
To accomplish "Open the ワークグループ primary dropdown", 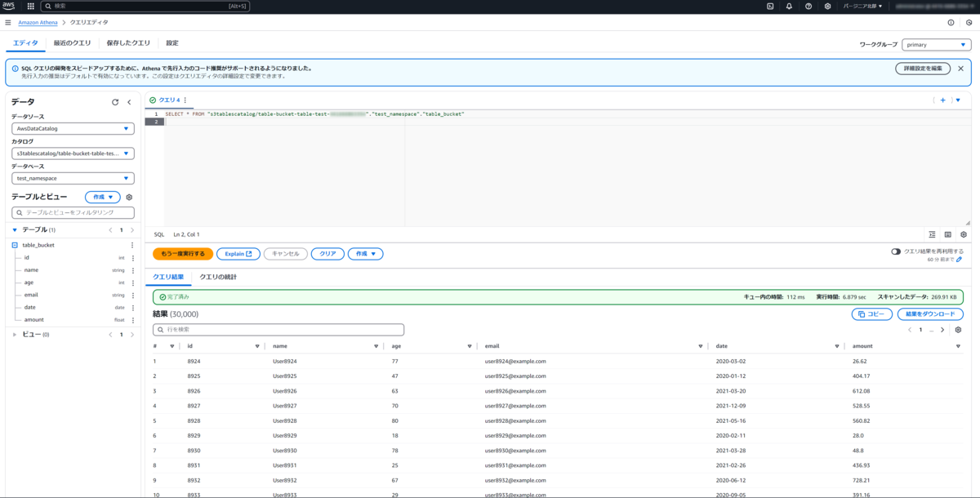I will pyautogui.click(x=937, y=45).
